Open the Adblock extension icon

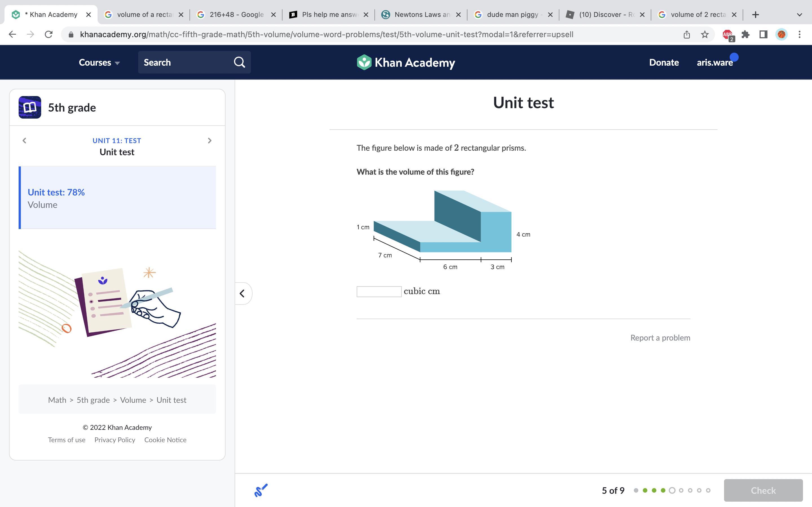pyautogui.click(x=728, y=35)
